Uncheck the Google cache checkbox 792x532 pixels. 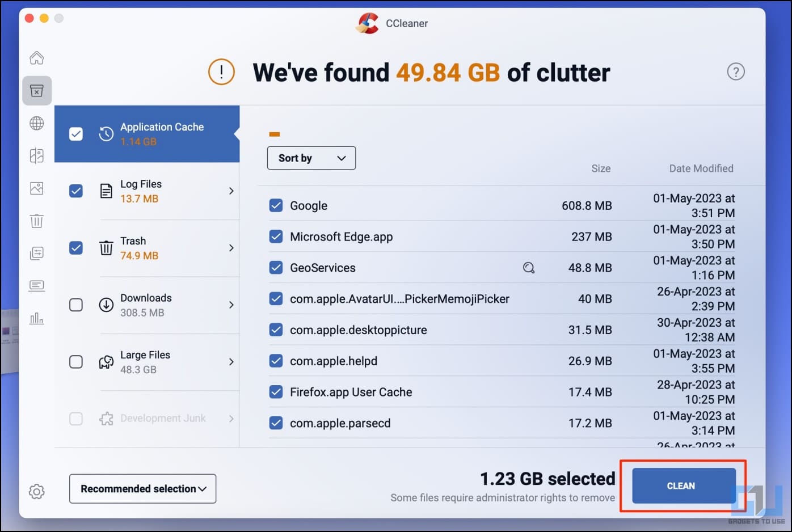[x=276, y=205]
